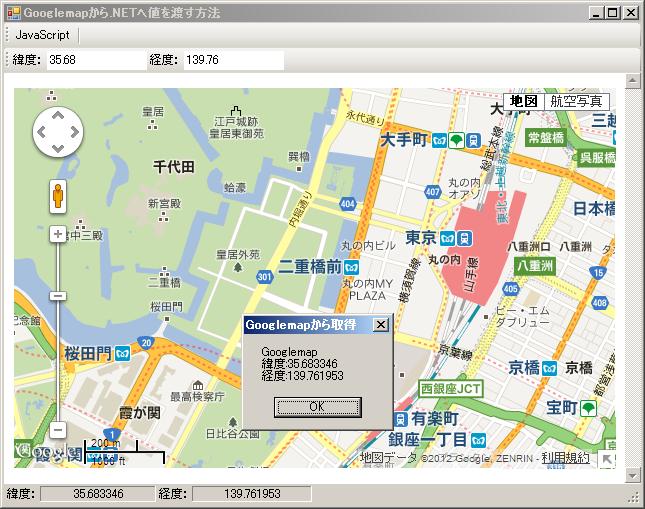Click the zoom slider handle
The width and height of the screenshot is (645, 509).
pos(58,296)
